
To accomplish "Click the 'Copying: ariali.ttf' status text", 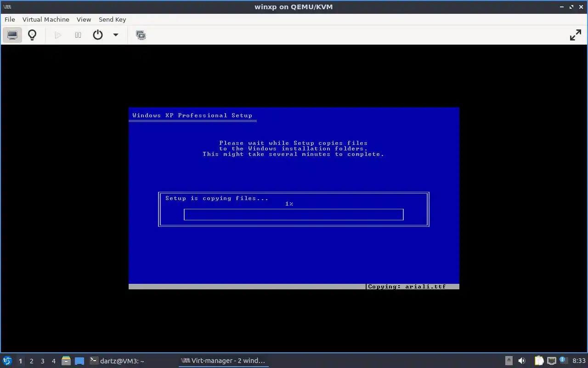I will click(x=407, y=287).
